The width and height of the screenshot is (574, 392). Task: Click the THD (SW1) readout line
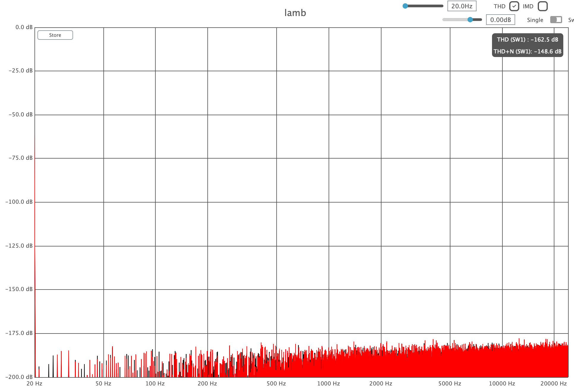[x=527, y=39]
